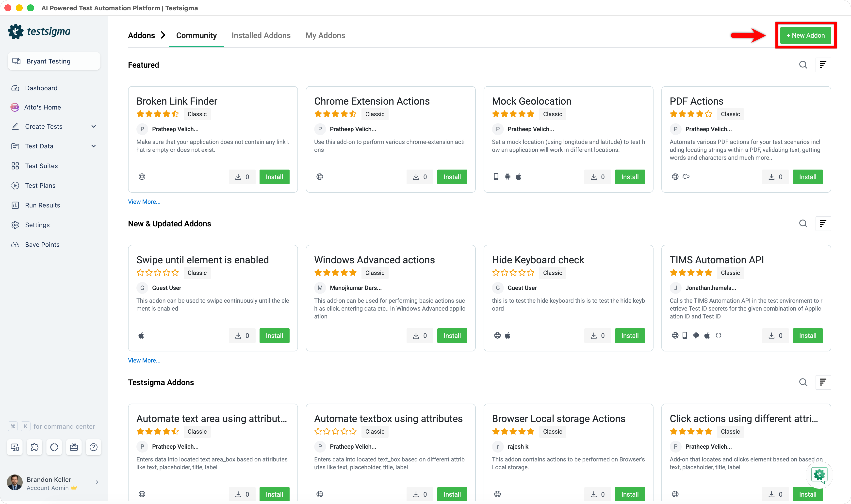
Task: Install the Mock Geolocation addon
Action: (x=629, y=177)
